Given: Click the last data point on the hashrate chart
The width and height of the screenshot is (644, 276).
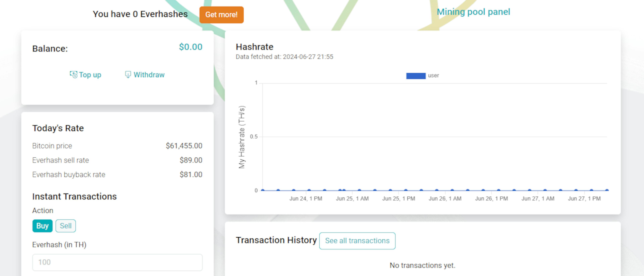Looking at the screenshot, I should (x=607, y=190).
